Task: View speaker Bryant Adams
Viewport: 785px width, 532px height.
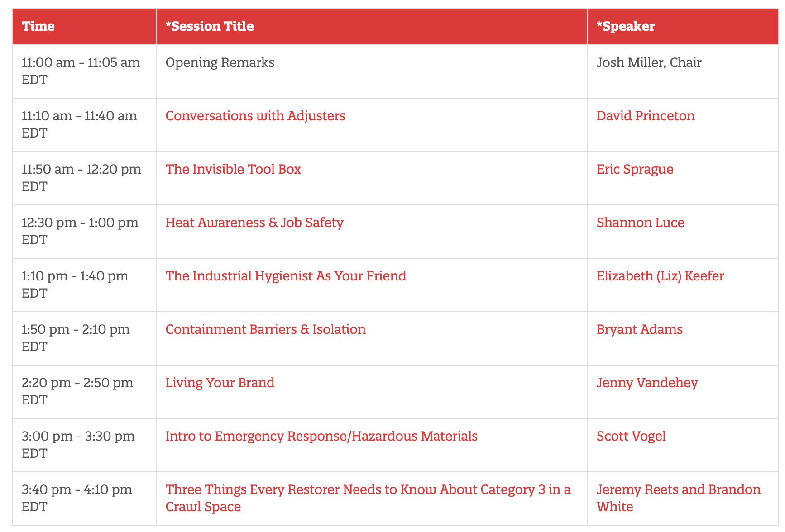Action: pyautogui.click(x=639, y=329)
